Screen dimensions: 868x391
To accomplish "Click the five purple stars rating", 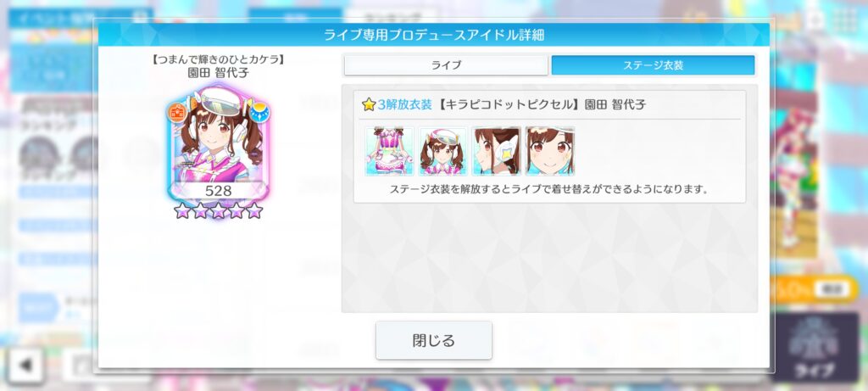I will pyautogui.click(x=218, y=210).
